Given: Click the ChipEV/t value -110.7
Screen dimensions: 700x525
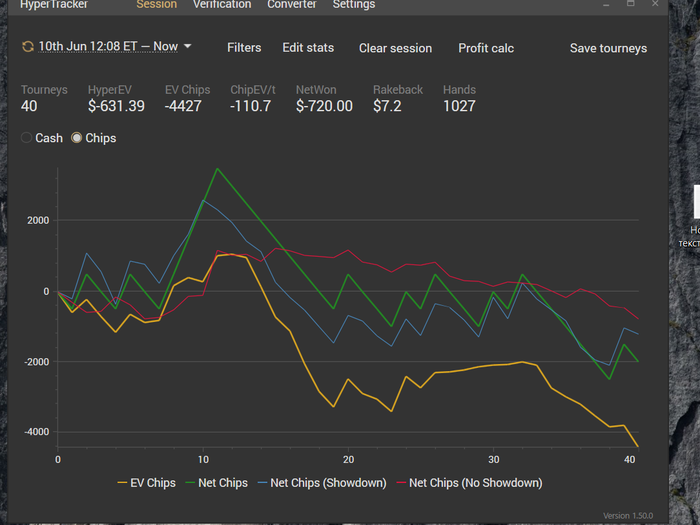Looking at the screenshot, I should tap(250, 106).
